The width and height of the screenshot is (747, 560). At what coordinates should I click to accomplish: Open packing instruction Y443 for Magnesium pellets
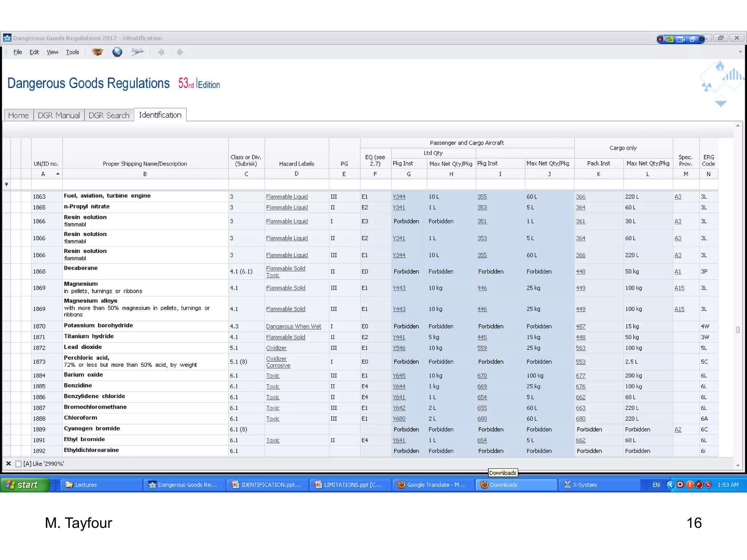click(399, 288)
